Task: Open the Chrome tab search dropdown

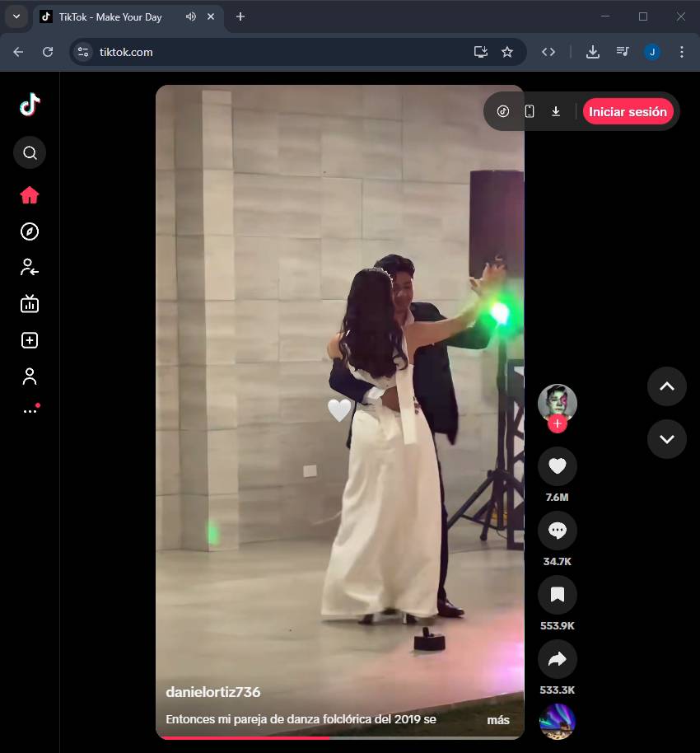Action: [x=16, y=16]
